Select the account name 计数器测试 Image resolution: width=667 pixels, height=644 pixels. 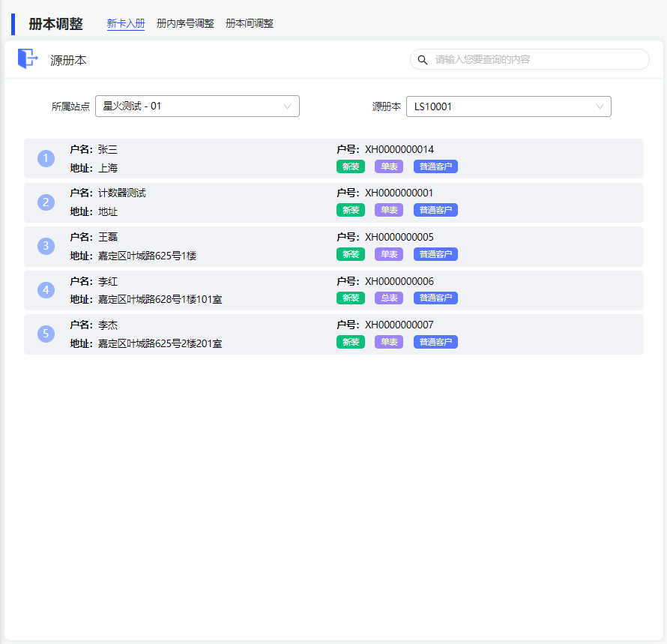122,193
